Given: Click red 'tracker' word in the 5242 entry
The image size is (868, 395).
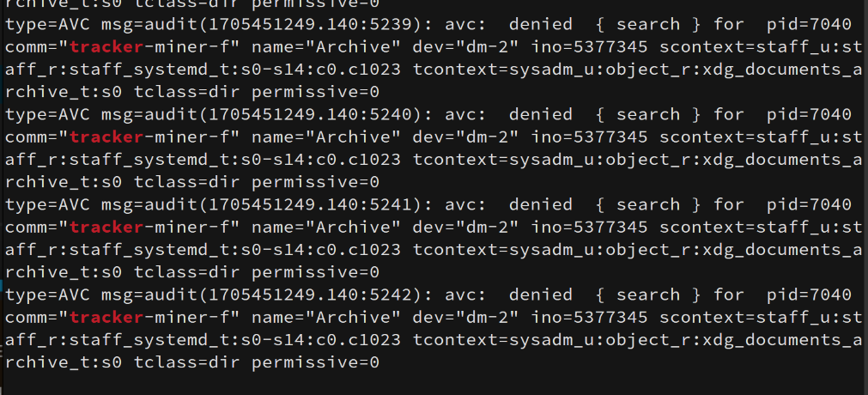Looking at the screenshot, I should coord(106,318).
